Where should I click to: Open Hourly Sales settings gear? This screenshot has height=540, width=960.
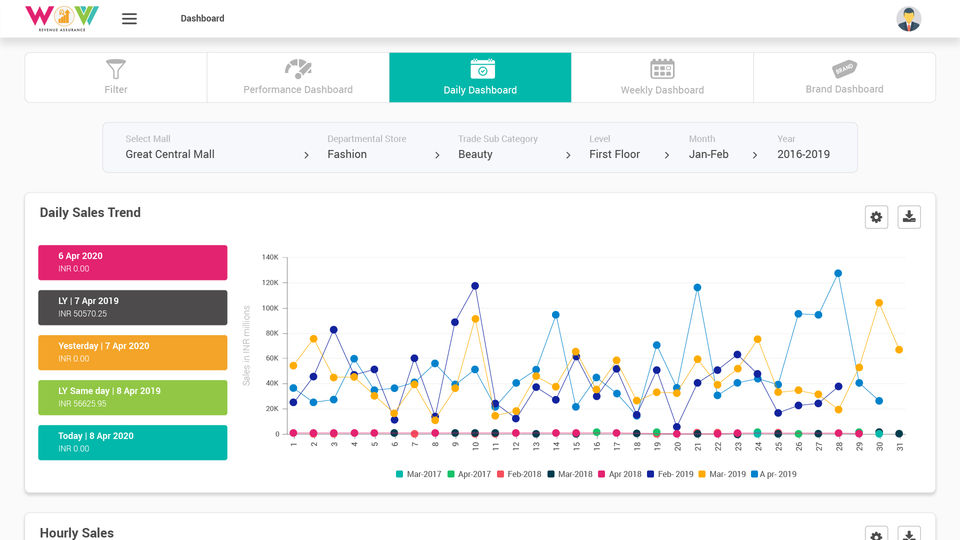[x=876, y=534]
